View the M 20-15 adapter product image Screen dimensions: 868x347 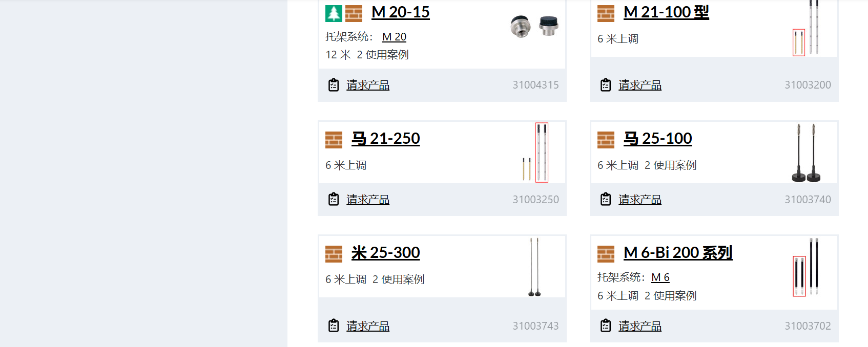point(534,26)
